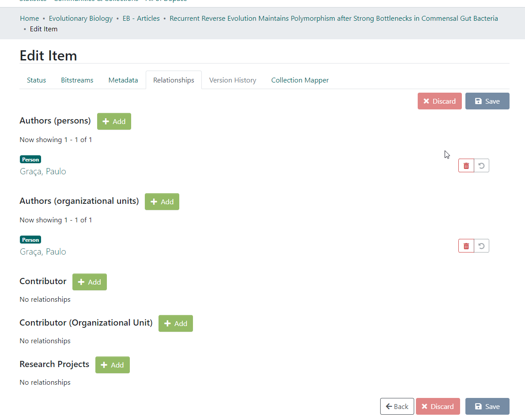Viewport: 525px width, 420px height.
Task: Delete Graça, Paulo from Authors (organizational units)
Action: [x=466, y=246]
